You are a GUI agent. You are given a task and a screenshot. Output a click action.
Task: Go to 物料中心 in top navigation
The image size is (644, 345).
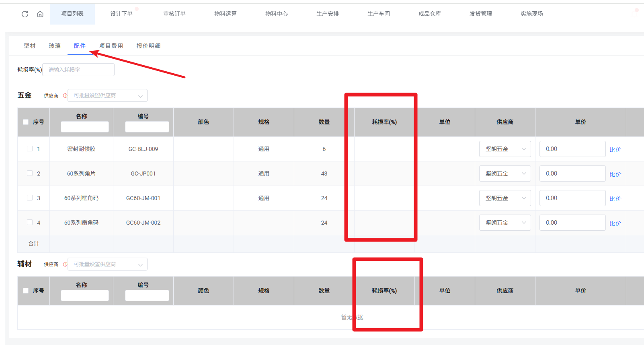point(277,14)
